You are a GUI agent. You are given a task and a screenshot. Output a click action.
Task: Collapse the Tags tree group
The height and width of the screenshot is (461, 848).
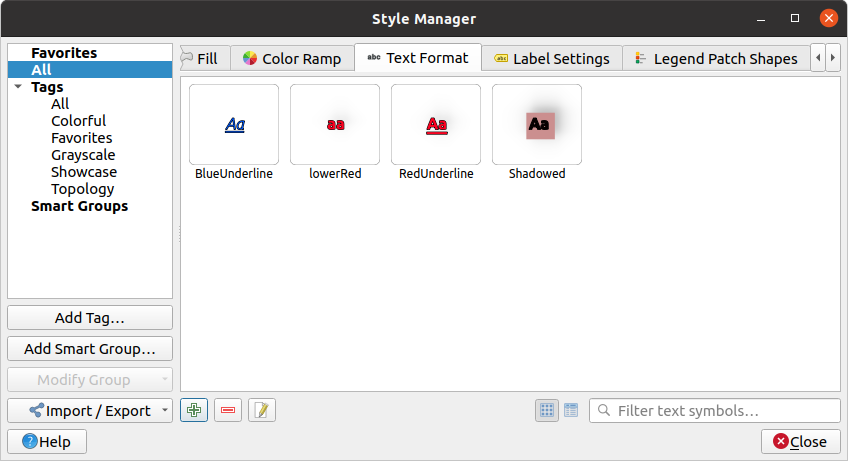[18, 88]
